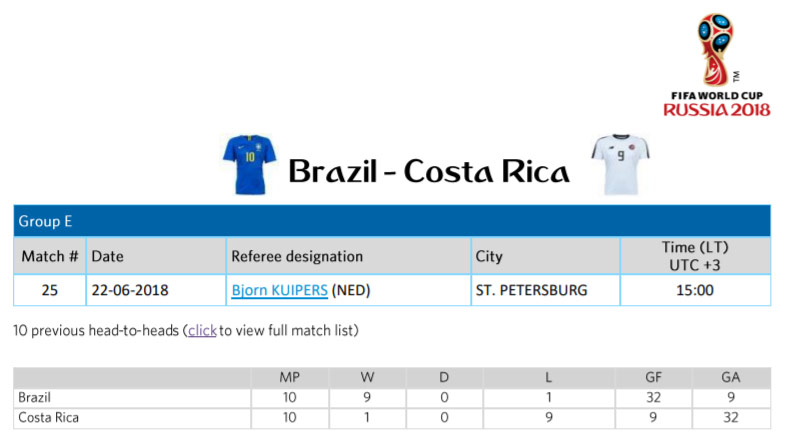Viewport: 807px width, 448px height.
Task: Click the blue Brazil number 10 jersey
Action: pos(249,165)
